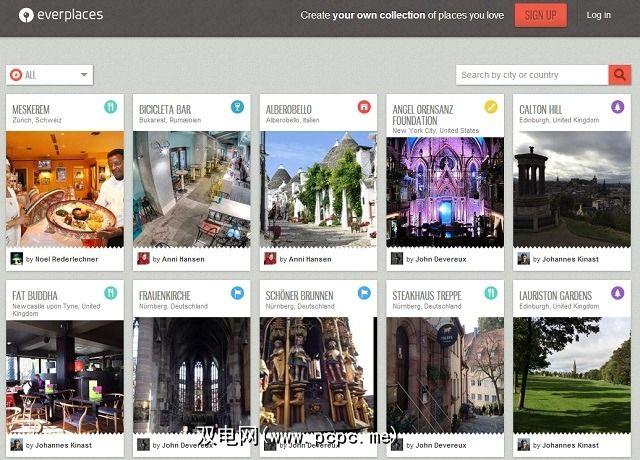Click the SIGN UP button
640x460 pixels.
[540, 16]
